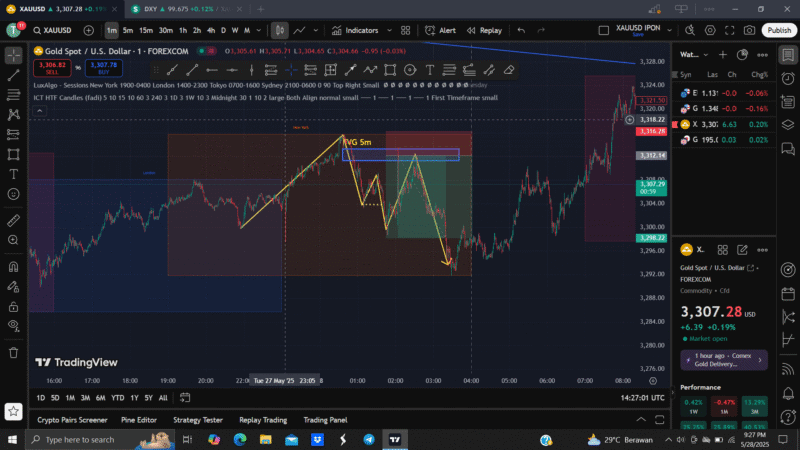The height and width of the screenshot is (450, 800).
Task: Set the chart range to YTD
Action: pyautogui.click(x=118, y=397)
